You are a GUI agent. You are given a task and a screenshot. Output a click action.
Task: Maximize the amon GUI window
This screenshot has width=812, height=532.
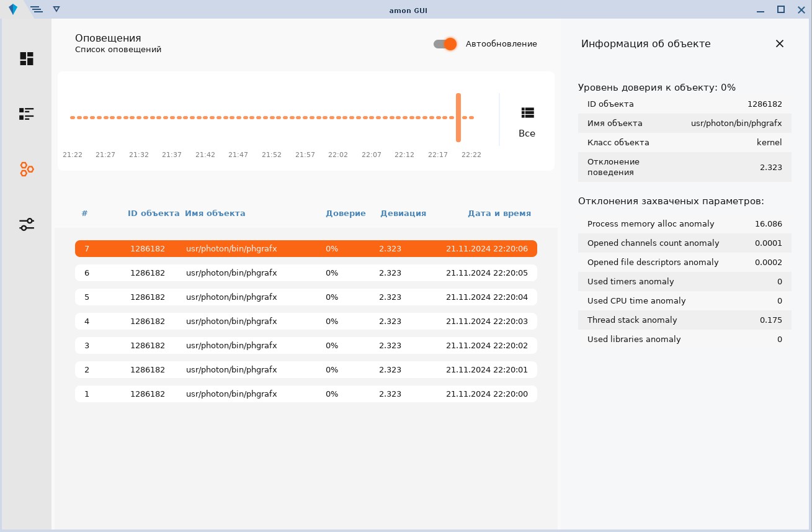click(781, 9)
